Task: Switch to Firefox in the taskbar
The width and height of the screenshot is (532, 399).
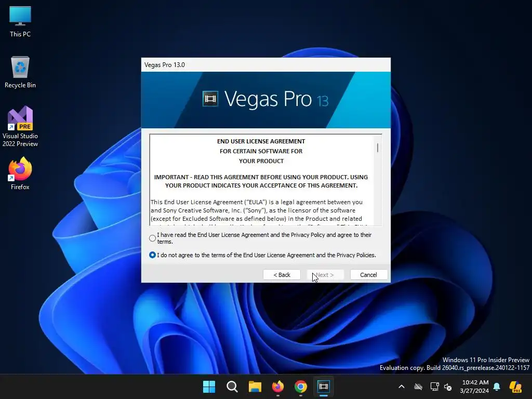Action: click(x=278, y=387)
